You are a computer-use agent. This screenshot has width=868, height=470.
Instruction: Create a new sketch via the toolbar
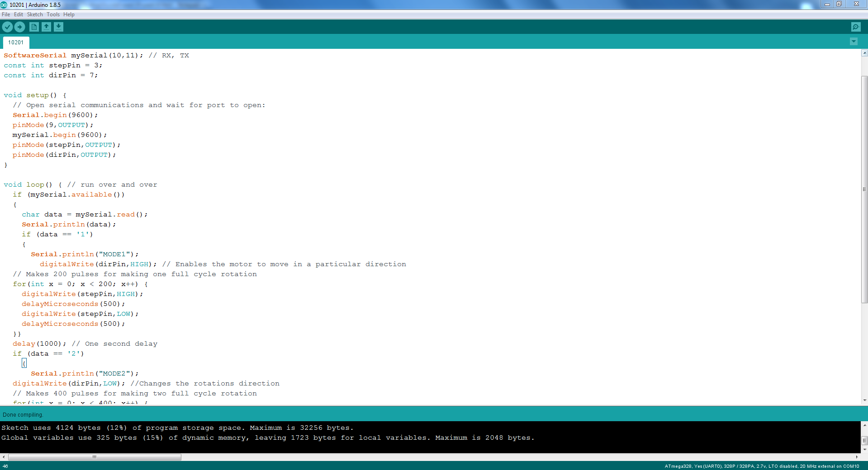tap(34, 27)
